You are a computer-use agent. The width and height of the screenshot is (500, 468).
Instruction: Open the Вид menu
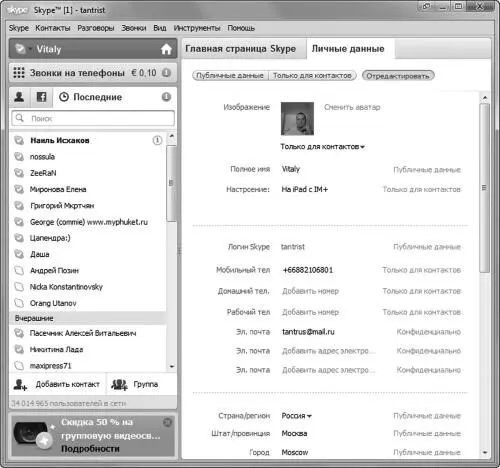(160, 28)
